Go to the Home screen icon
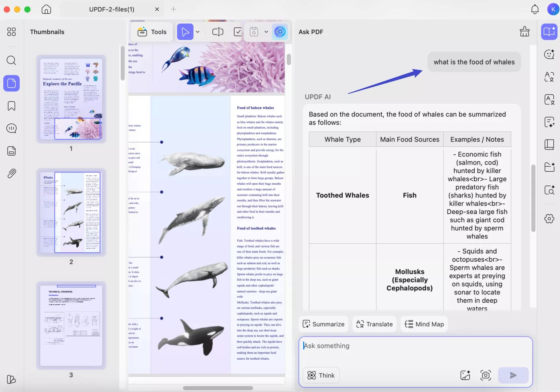The image size is (560, 392). point(46,9)
